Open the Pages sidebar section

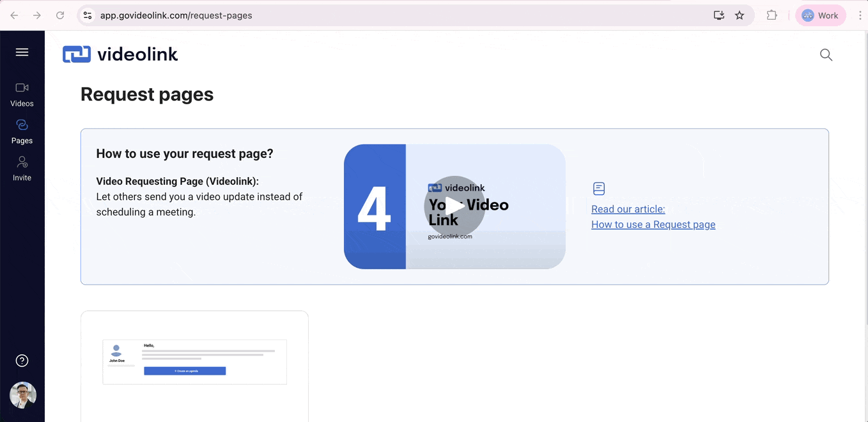22,131
